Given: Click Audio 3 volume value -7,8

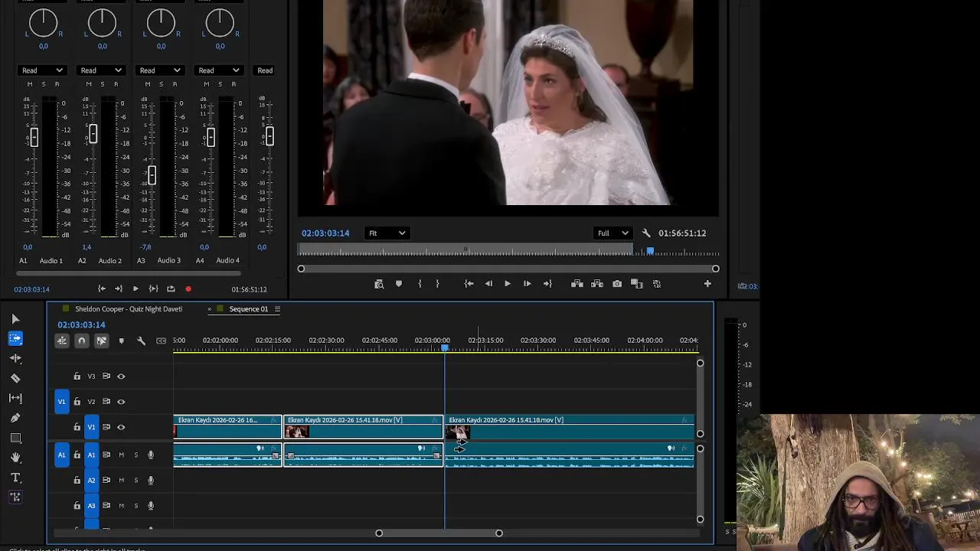Looking at the screenshot, I should coord(145,247).
